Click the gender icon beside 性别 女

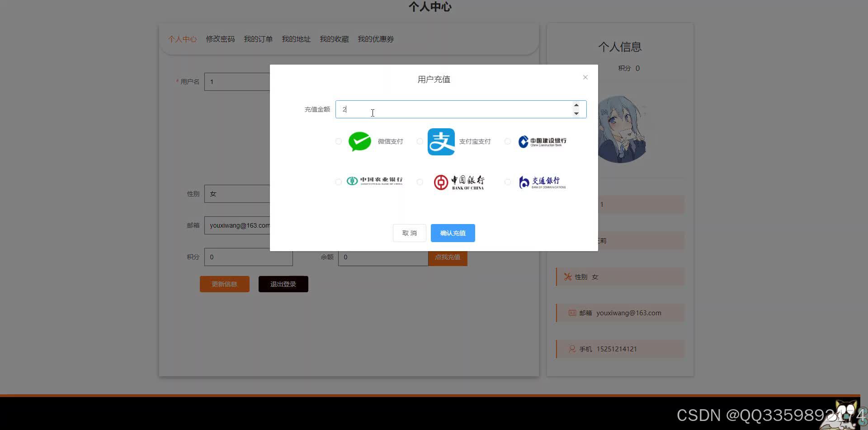pos(568,277)
